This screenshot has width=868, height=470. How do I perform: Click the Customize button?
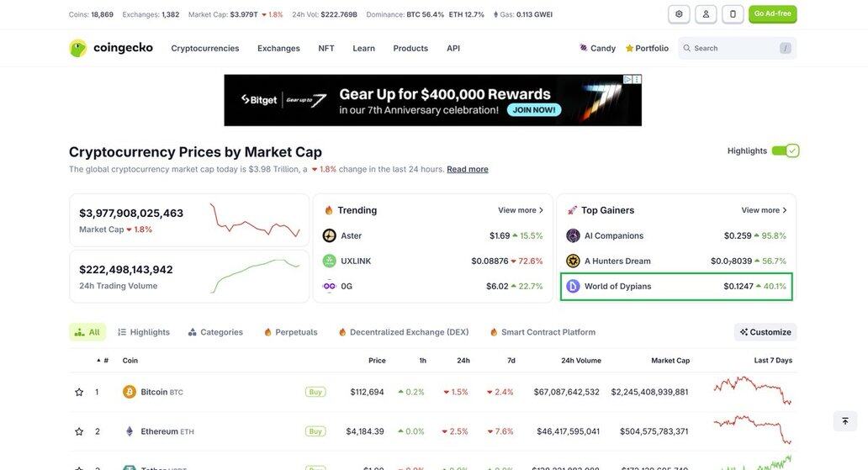[x=765, y=332]
